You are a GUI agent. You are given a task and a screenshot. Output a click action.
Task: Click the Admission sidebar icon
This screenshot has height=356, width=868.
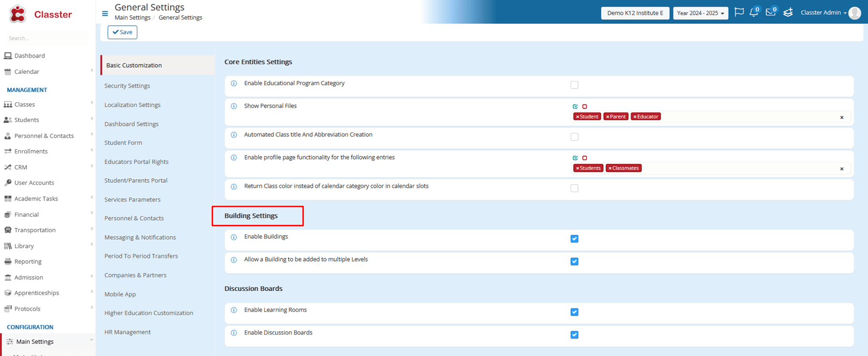click(x=8, y=277)
